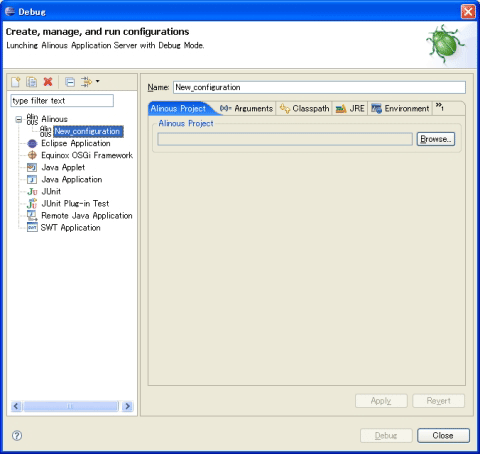Show hidden tabs with the chevron
This screenshot has width=480, height=454.
440,107
